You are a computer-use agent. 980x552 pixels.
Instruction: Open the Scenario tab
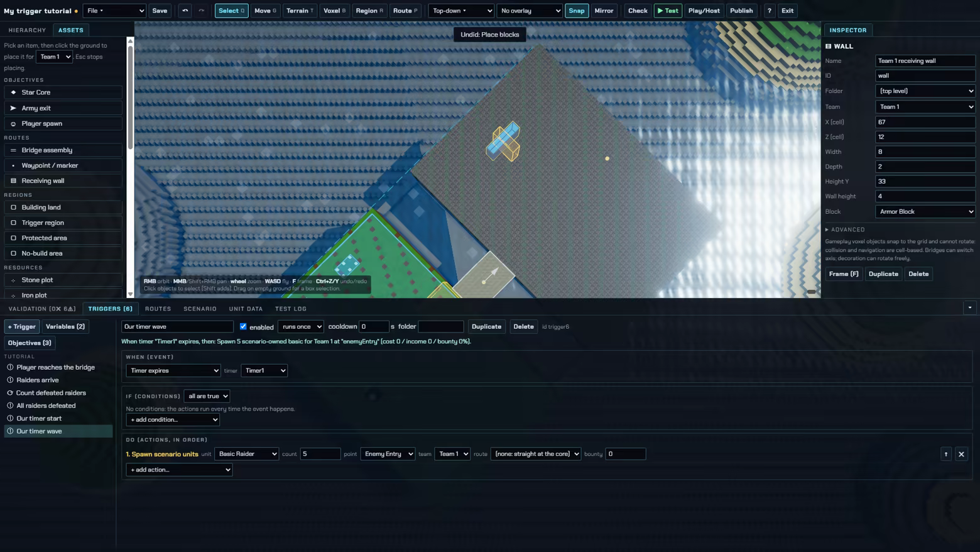[200, 309]
